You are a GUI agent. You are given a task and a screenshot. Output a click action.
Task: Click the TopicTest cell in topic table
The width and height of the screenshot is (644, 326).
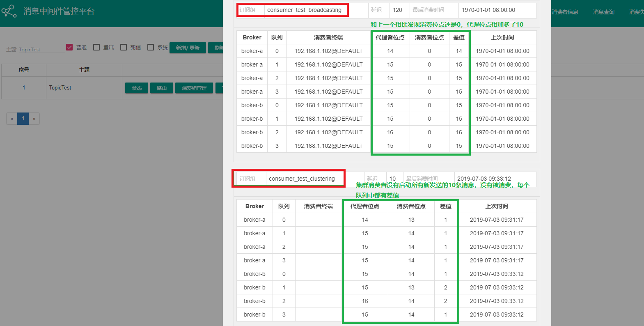[x=84, y=88]
